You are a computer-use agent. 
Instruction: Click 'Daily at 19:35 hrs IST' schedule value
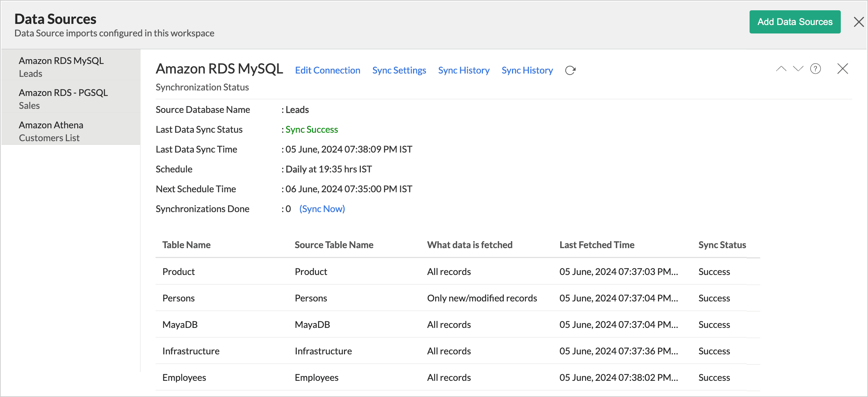click(328, 169)
